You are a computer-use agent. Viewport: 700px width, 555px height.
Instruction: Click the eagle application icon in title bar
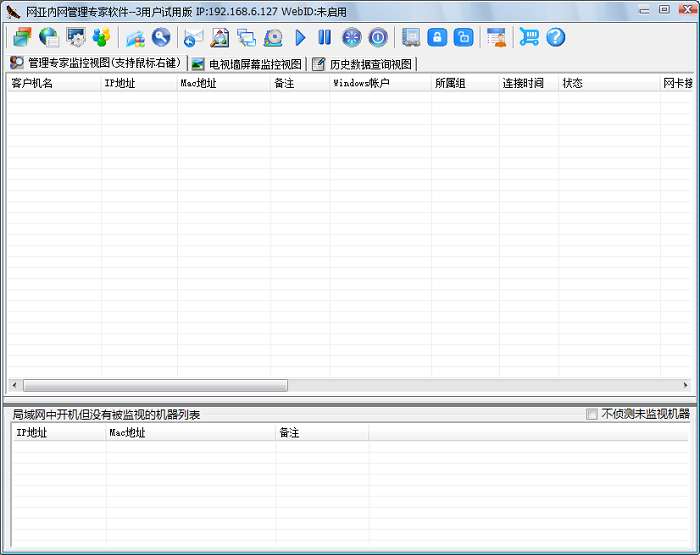click(x=13, y=12)
